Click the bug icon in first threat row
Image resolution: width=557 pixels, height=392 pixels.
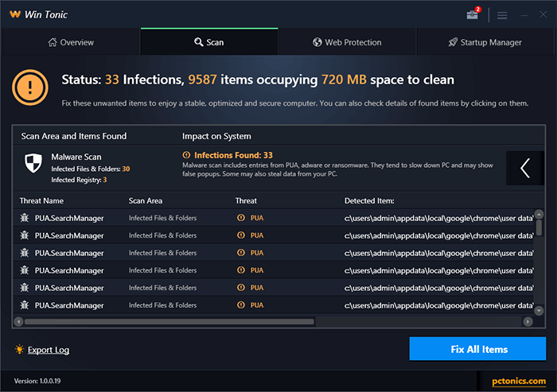pos(24,218)
